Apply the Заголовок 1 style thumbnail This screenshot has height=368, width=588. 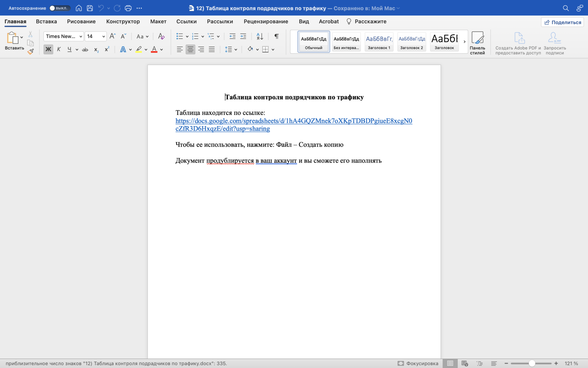pyautogui.click(x=379, y=42)
